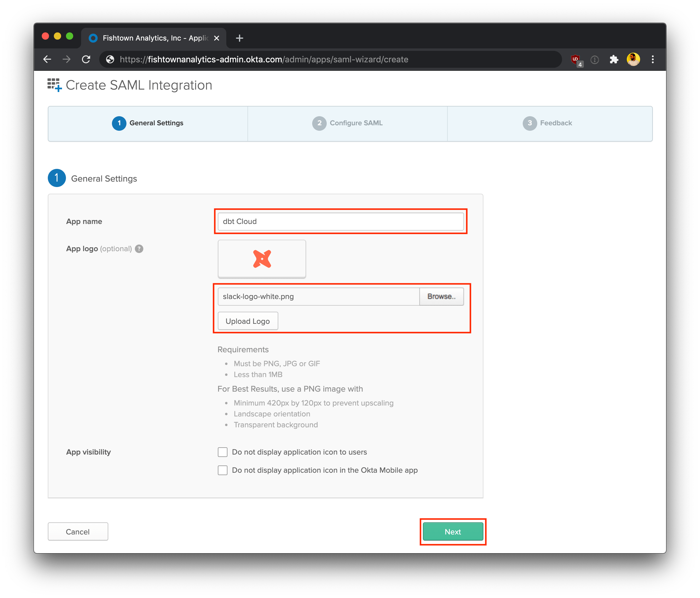The height and width of the screenshot is (598, 700).
Task: Click the browser refresh icon
Action: (88, 59)
